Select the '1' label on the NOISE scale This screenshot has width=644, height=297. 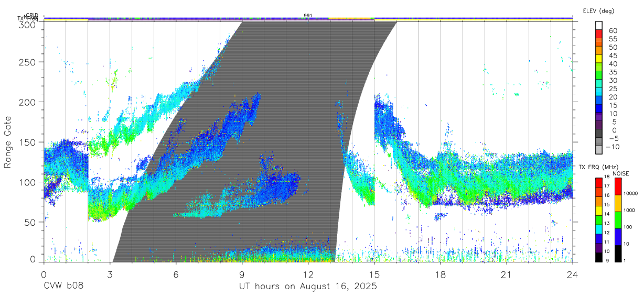(625, 260)
